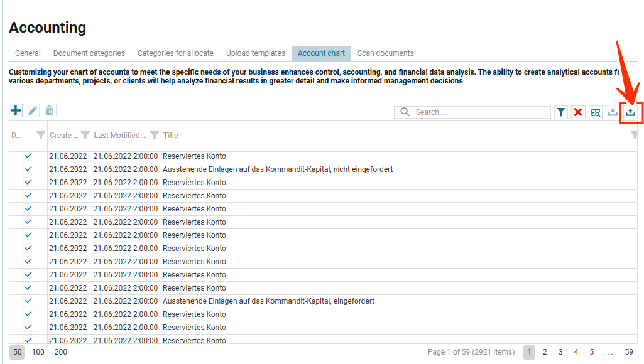Click the add new account plus icon
Image resolution: width=644 pixels, height=364 pixels.
pyautogui.click(x=16, y=111)
